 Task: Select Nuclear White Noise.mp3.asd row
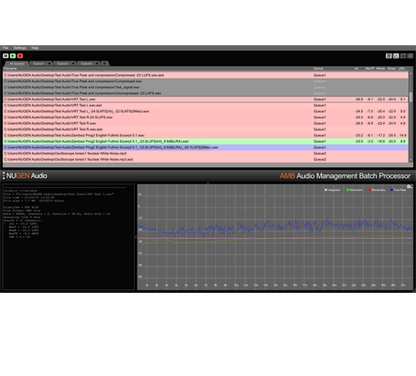click(206, 159)
